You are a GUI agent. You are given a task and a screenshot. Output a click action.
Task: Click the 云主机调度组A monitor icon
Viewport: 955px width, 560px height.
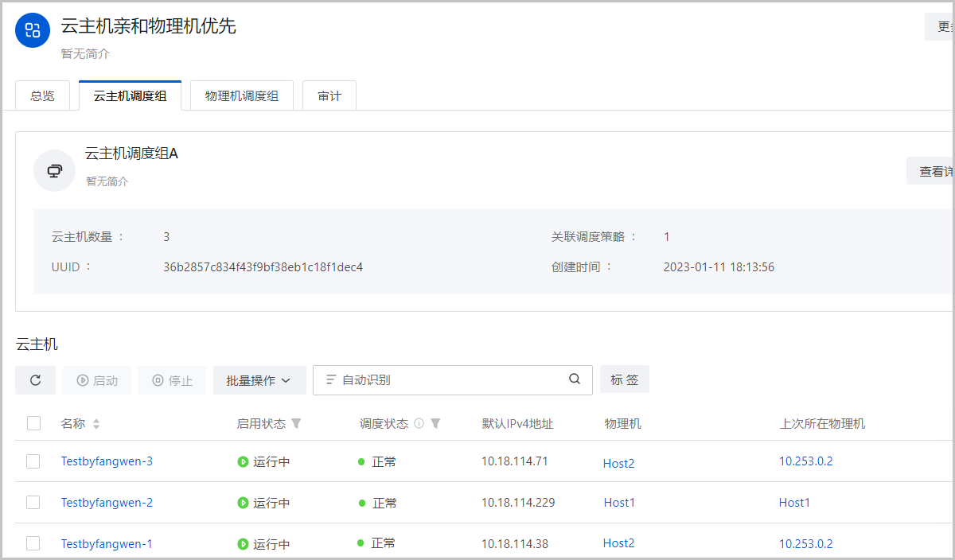click(x=54, y=170)
